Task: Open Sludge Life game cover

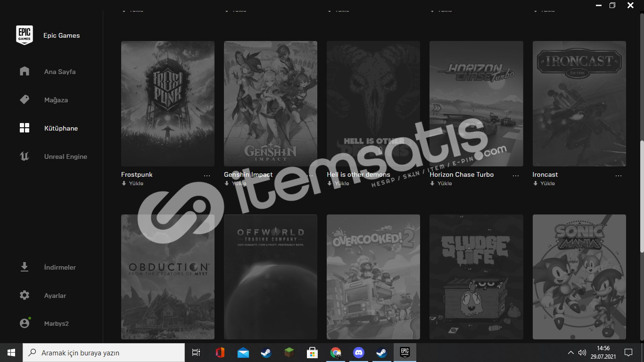Action: pos(476,277)
